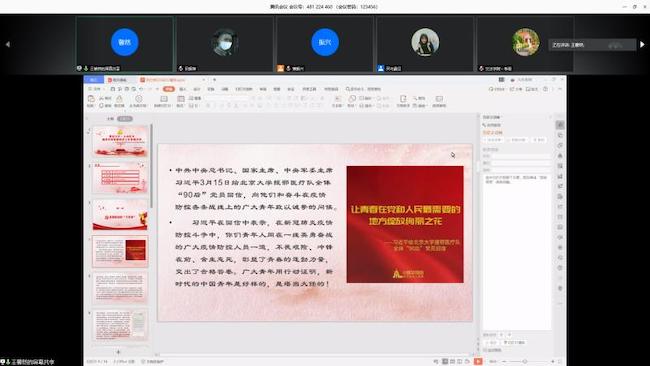Click the 粘贴 paste icon
650x366 pixels.
point(90,99)
